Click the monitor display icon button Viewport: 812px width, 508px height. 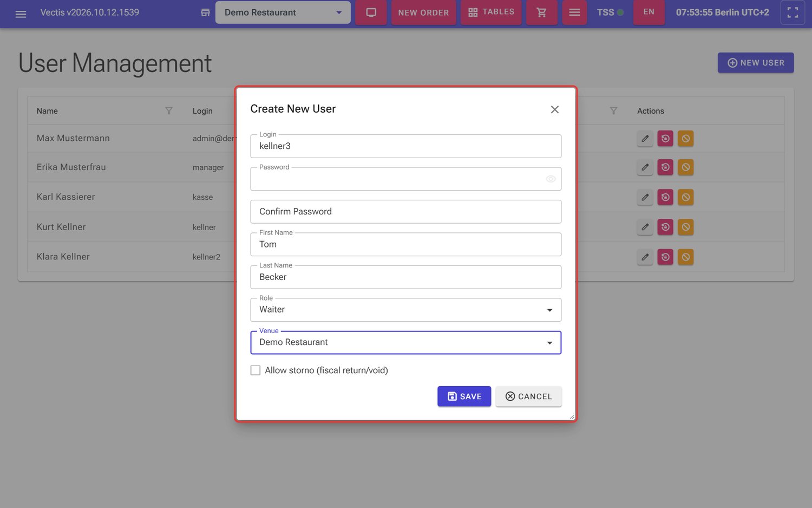[371, 12]
